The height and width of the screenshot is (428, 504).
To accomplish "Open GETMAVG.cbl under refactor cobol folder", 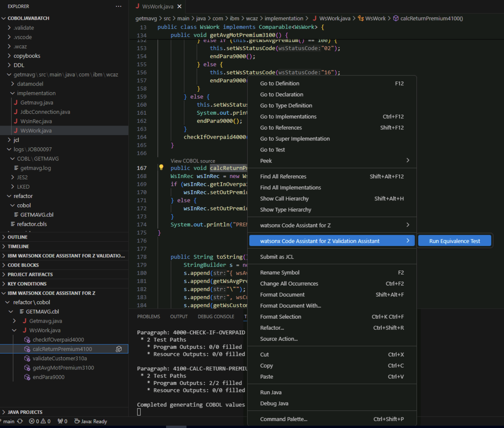I will pos(37,215).
